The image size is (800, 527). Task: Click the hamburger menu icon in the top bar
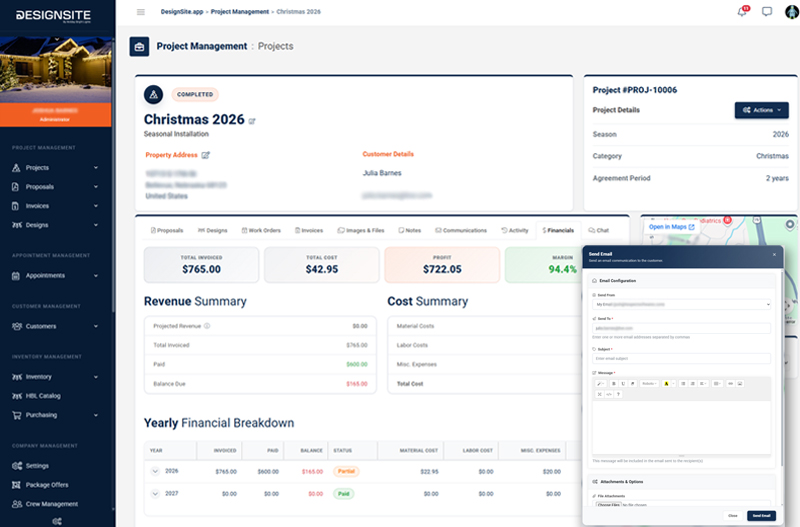point(141,12)
